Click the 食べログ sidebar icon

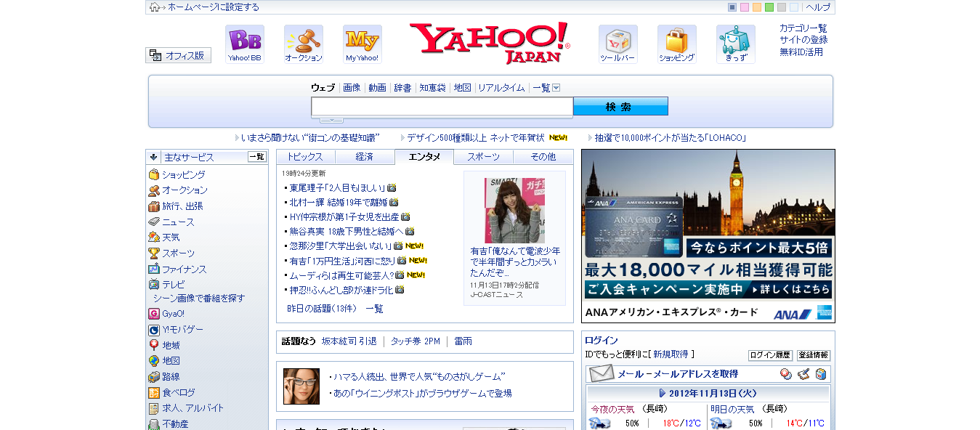click(x=154, y=392)
